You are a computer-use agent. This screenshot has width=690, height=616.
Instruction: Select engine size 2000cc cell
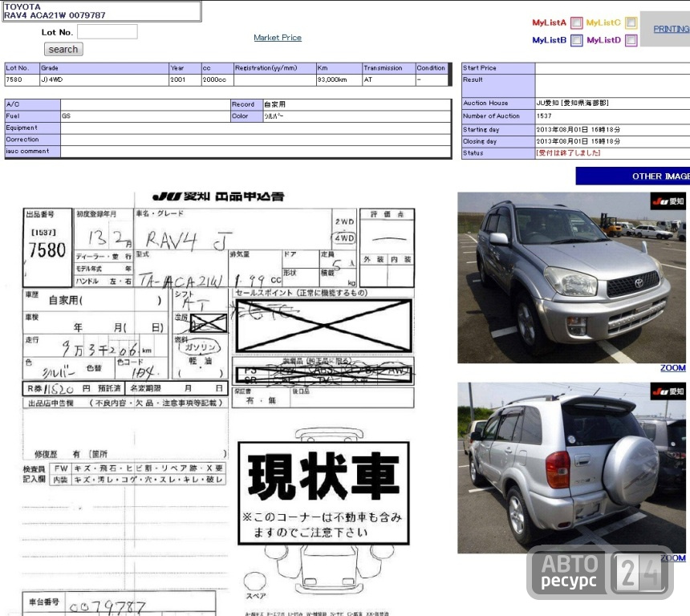(x=217, y=79)
